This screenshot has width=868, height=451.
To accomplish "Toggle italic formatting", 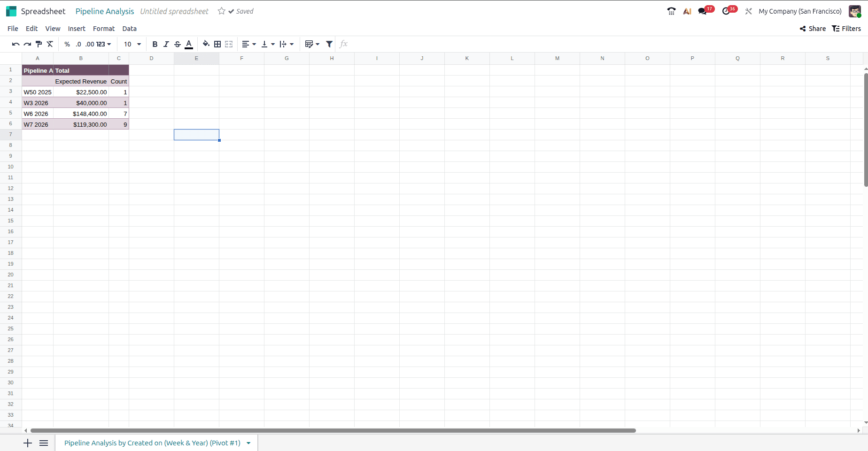I will pyautogui.click(x=166, y=44).
